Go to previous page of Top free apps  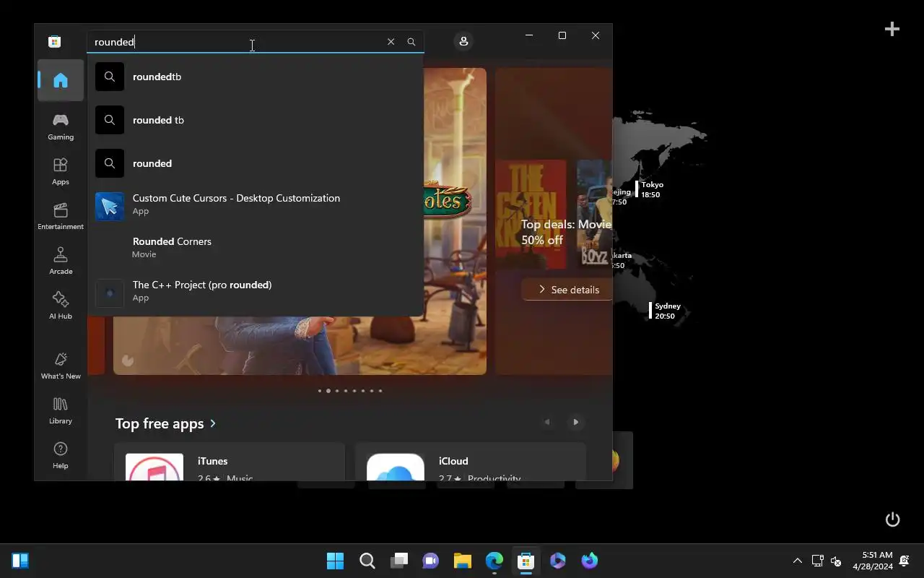pos(546,422)
